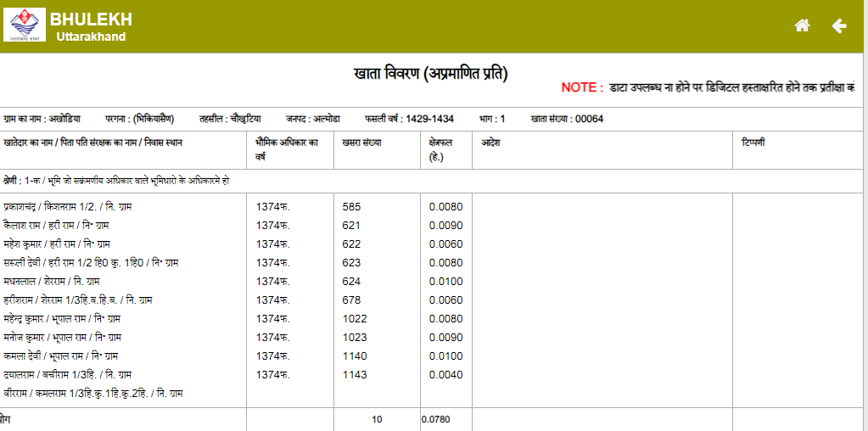Image resolution: width=868 pixels, height=431 pixels.
Task: Click the BHULEKH title text
Action: 91,20
